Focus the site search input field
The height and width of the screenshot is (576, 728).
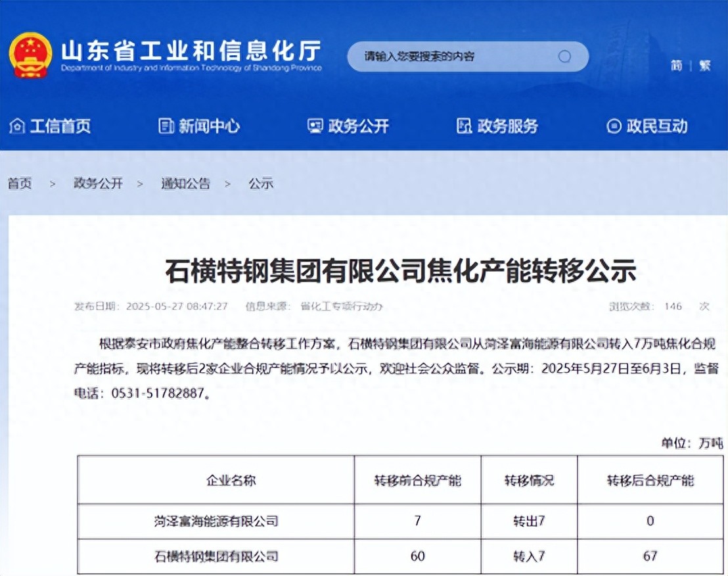(468, 57)
